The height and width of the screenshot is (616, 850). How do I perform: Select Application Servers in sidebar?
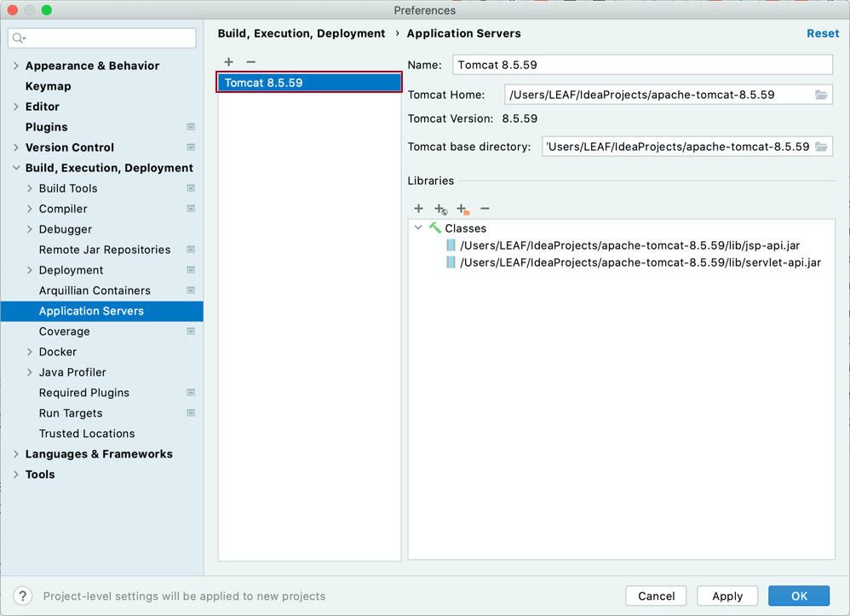pos(102,311)
